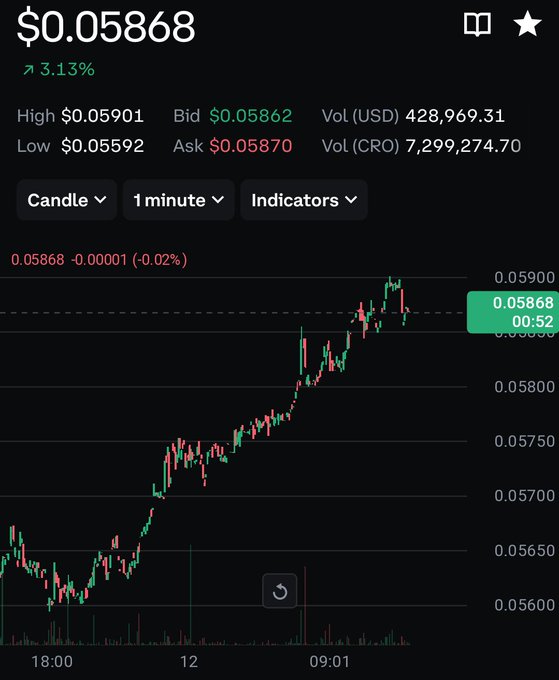Click the Ask price $0.05870

pos(251,146)
